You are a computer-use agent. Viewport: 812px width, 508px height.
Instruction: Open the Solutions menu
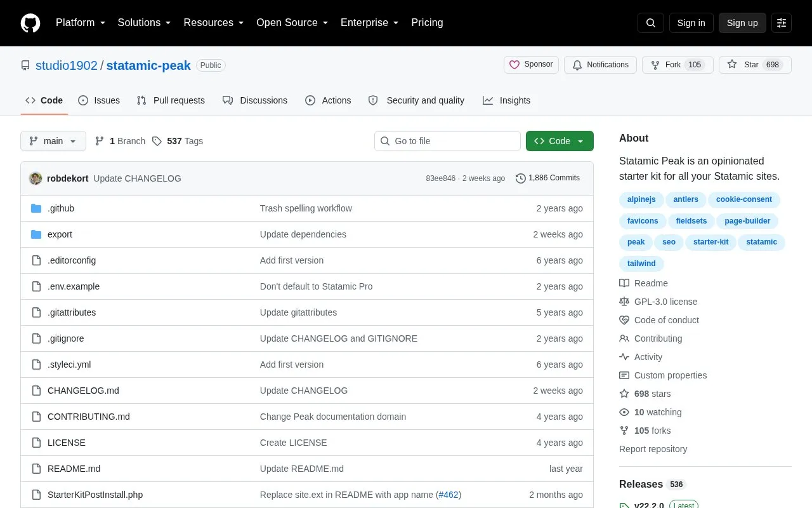[x=145, y=23]
